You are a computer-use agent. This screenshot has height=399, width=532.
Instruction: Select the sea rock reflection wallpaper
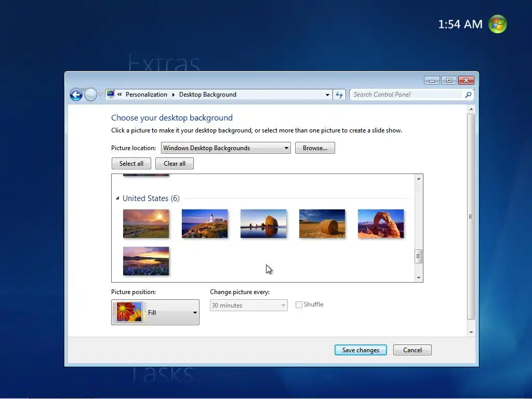[263, 223]
